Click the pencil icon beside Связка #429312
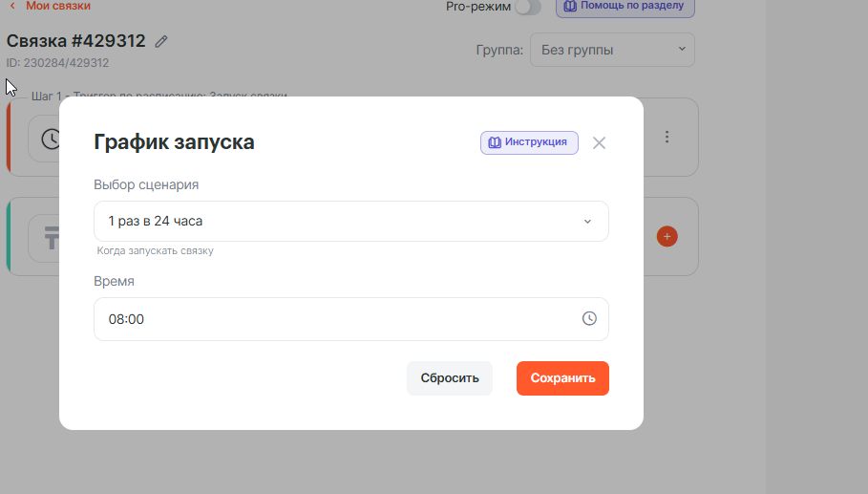Screen dimensions: 868x494 162,41
